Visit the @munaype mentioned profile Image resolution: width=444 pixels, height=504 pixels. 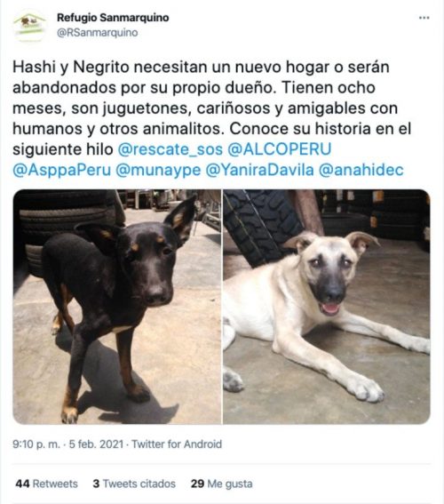point(158,170)
